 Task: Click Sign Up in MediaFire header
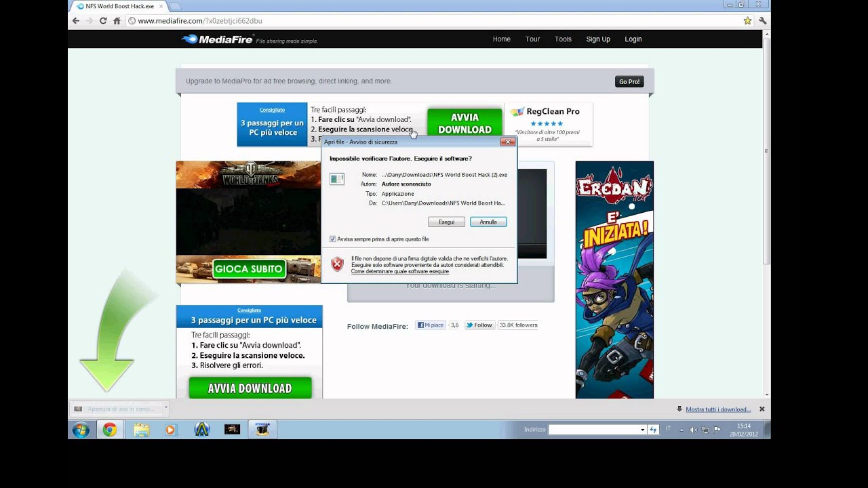tap(598, 39)
